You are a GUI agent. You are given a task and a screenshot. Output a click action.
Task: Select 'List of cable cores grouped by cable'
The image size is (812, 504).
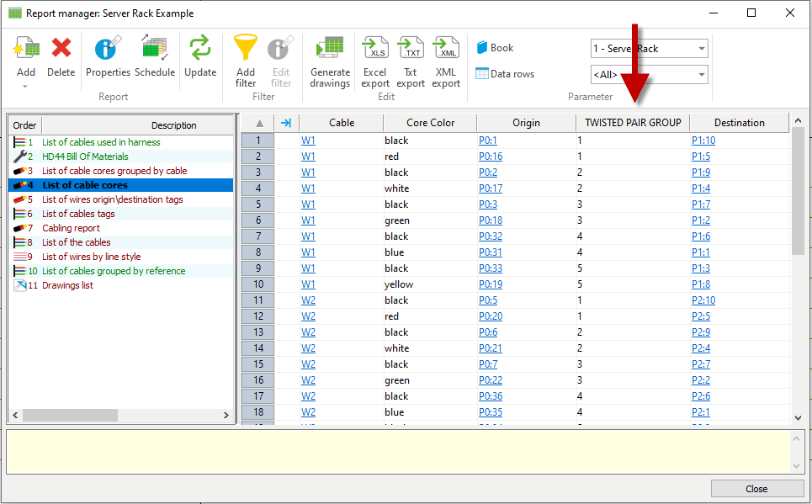(x=114, y=171)
